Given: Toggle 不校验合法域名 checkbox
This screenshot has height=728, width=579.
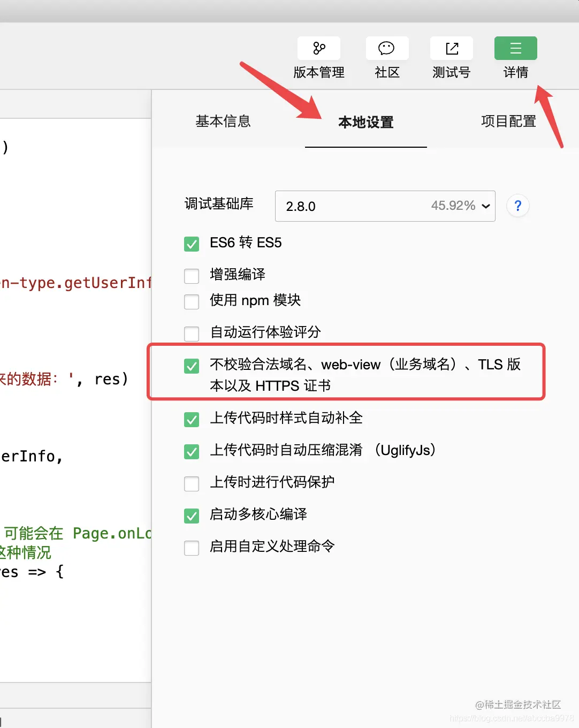Looking at the screenshot, I should (192, 366).
